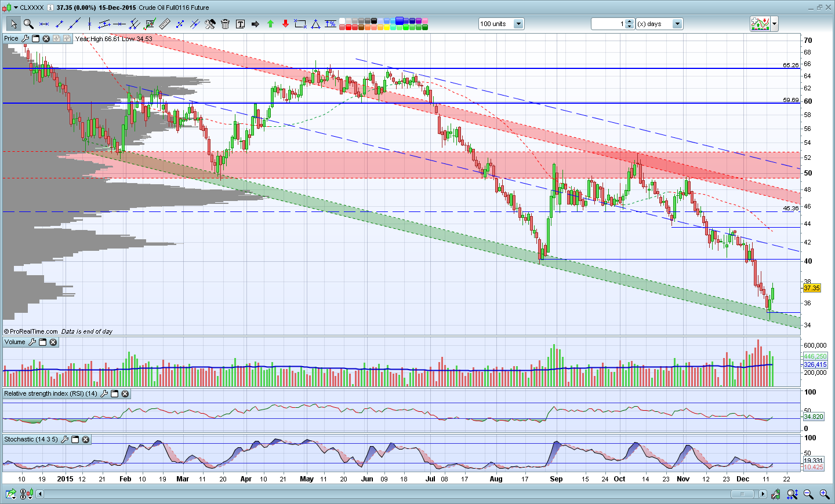The height and width of the screenshot is (504, 835).
Task: Close the Stochastic panel
Action: (x=85, y=439)
